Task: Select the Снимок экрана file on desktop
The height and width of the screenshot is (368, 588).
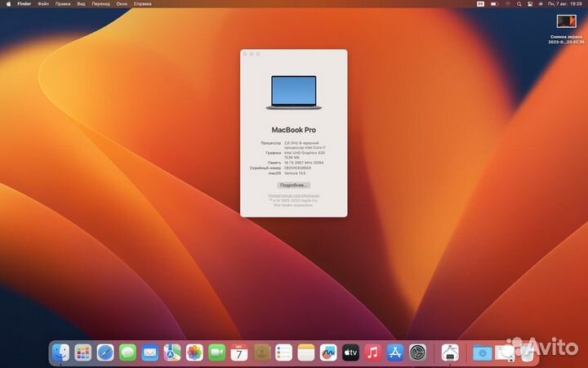Action: click(x=566, y=29)
